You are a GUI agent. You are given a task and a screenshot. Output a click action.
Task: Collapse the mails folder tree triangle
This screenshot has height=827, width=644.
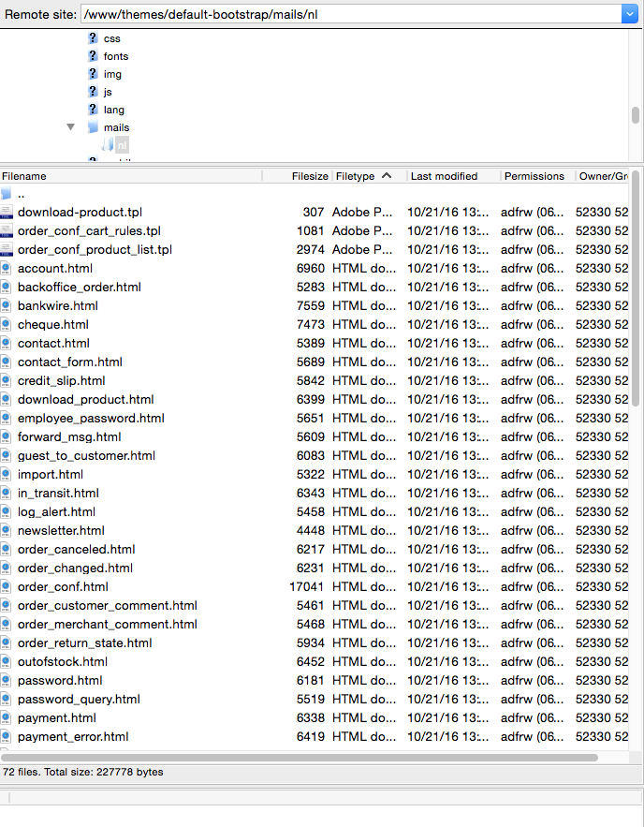[x=70, y=127]
